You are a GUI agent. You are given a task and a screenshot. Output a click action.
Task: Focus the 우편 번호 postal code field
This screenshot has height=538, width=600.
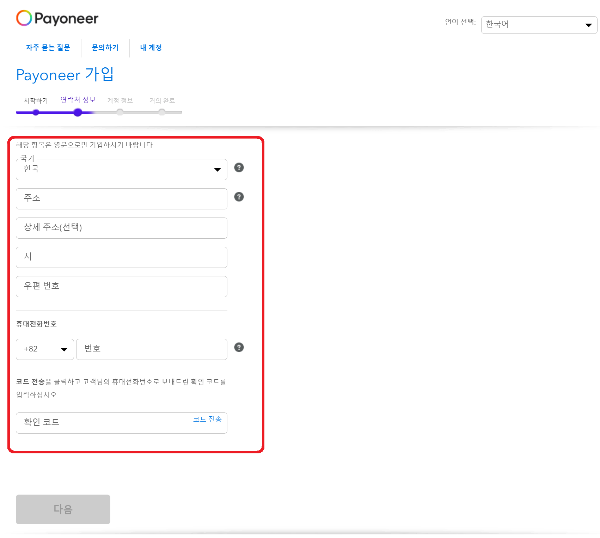[122, 286]
